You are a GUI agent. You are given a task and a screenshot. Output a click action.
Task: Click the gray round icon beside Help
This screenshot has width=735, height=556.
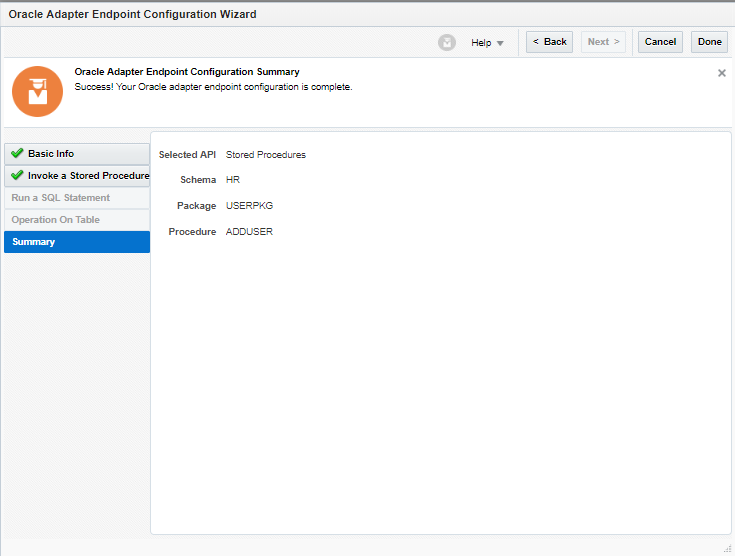(447, 42)
